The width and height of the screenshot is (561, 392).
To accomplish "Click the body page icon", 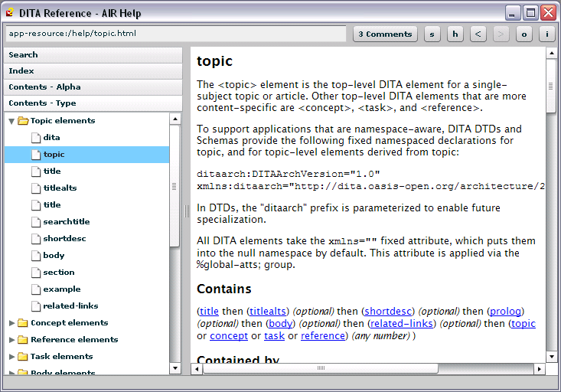I will pos(36,256).
